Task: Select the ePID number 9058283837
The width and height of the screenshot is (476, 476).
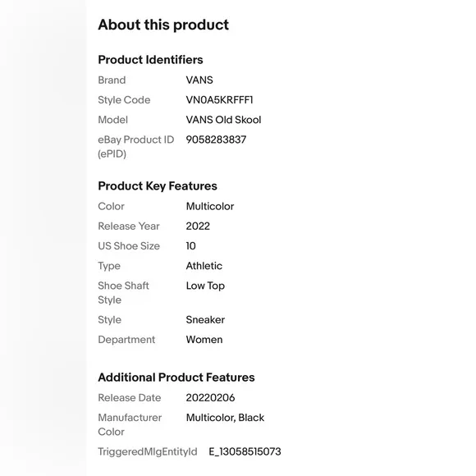Action: [216, 140]
